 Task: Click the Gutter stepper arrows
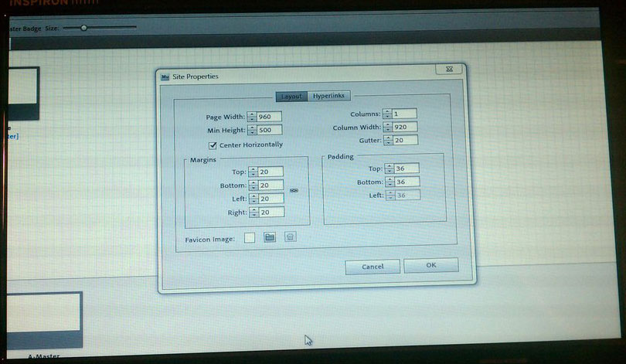click(x=389, y=140)
